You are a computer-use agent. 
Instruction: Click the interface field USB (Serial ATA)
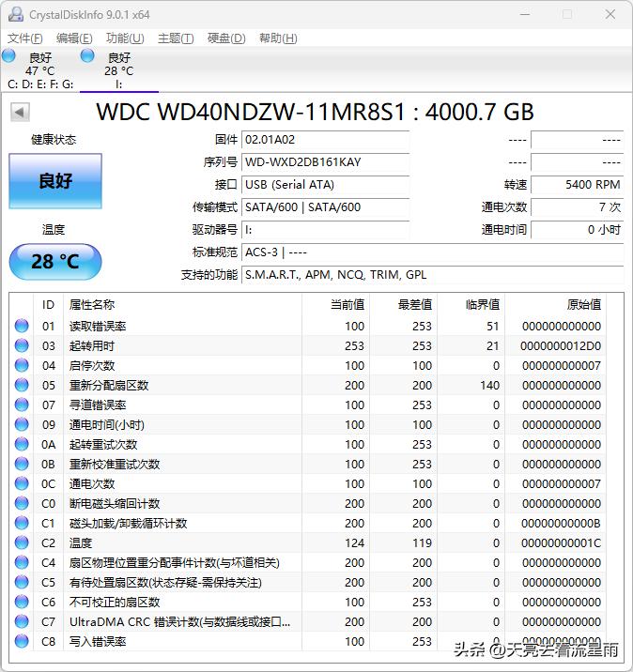325,185
